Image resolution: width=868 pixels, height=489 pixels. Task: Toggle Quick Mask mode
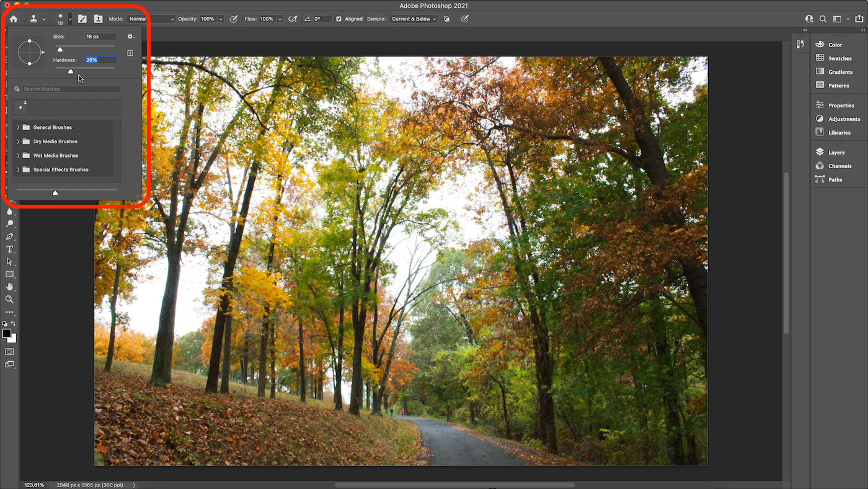tap(10, 351)
